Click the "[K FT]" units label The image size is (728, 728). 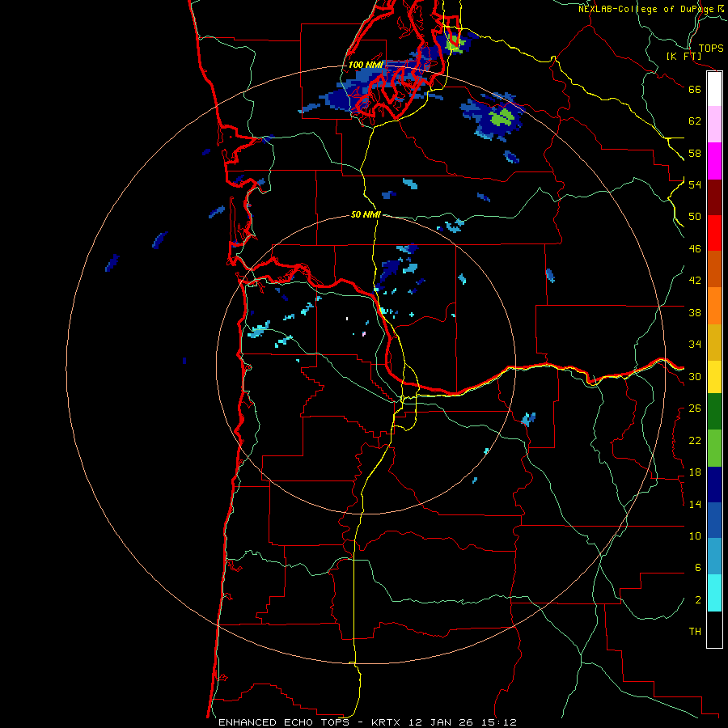click(684, 57)
